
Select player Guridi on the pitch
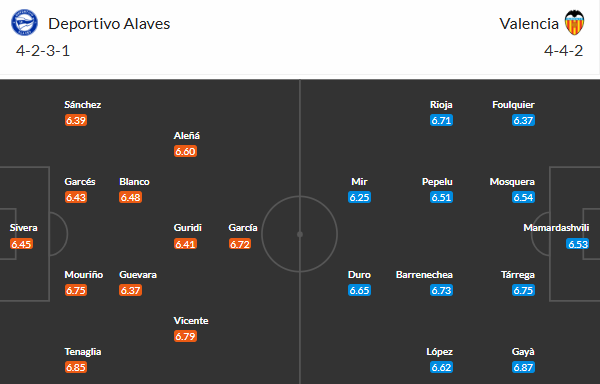point(188,228)
